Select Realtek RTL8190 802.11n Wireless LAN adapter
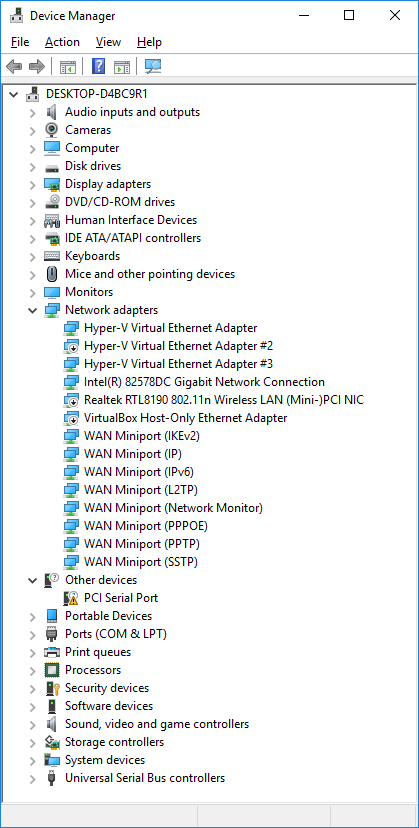Image resolution: width=419 pixels, height=828 pixels. (224, 400)
